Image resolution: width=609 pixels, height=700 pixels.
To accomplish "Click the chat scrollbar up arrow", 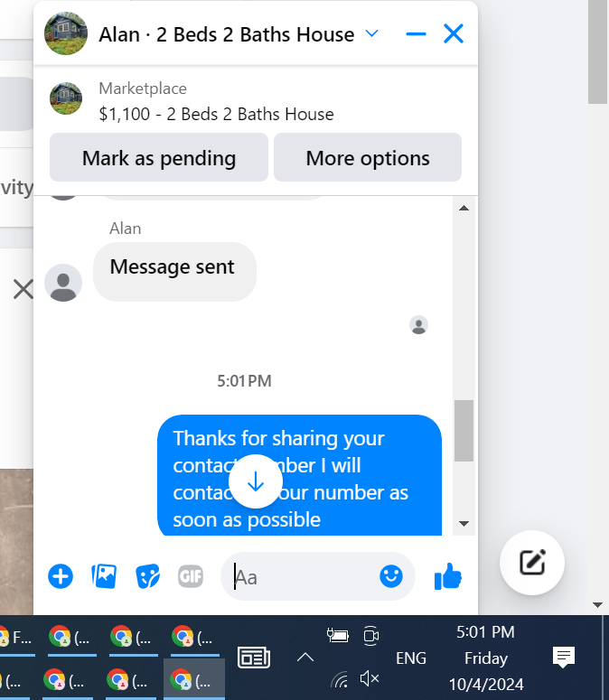I will click(x=464, y=208).
